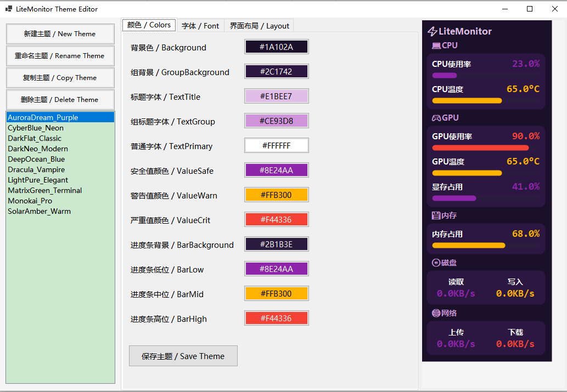Open GroupBackground color swatch #2C1742
Viewport: 567px width, 392px height.
(x=277, y=71)
